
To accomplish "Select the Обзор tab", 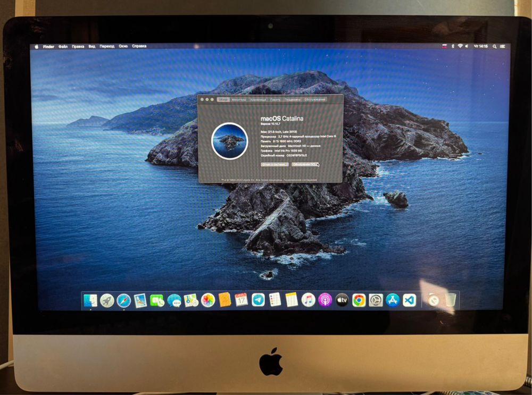I will click(x=223, y=100).
